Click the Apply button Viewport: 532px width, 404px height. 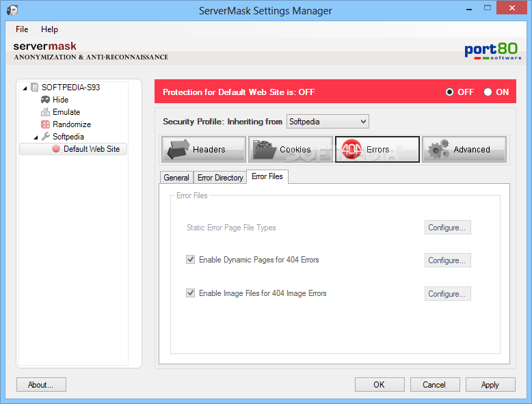[x=490, y=385]
